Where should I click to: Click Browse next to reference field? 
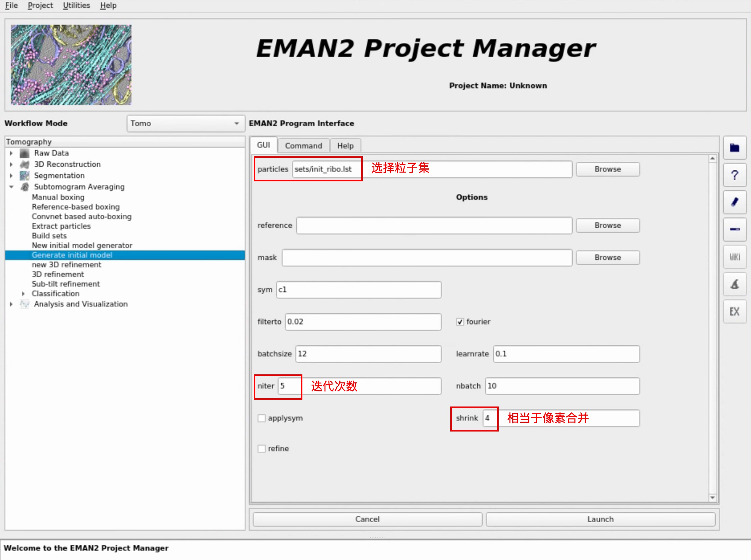[608, 225]
